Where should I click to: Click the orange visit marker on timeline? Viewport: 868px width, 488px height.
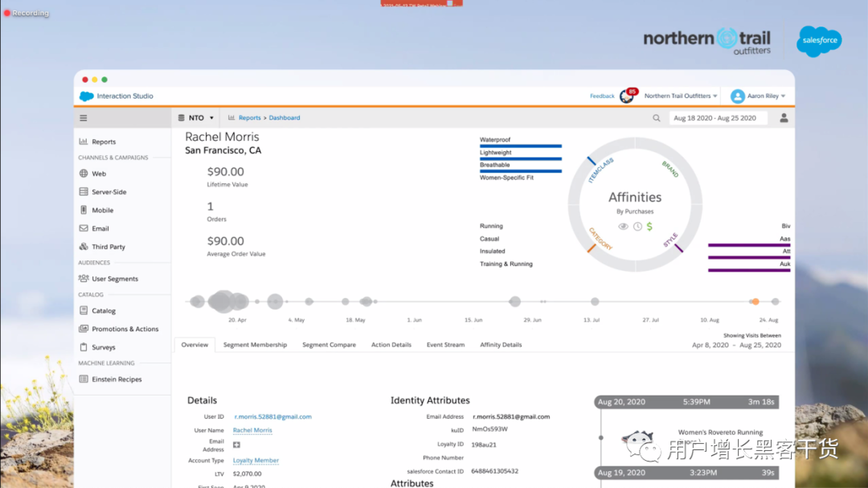pos(755,301)
